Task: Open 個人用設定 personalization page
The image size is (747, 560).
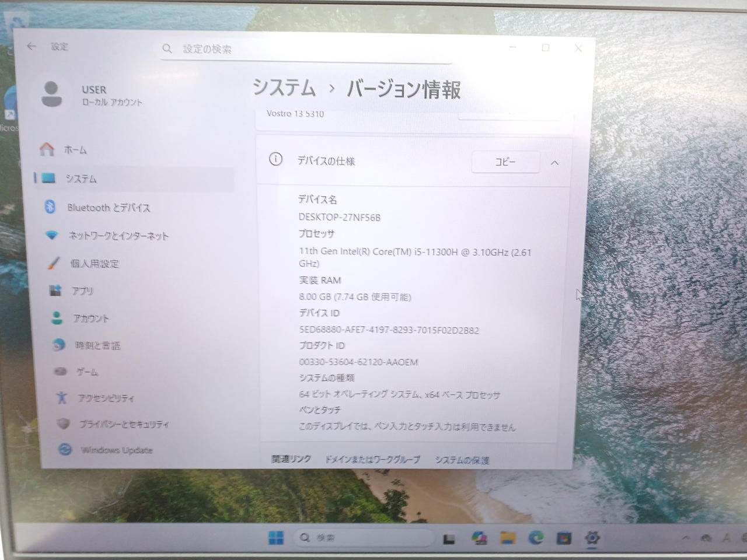Action: tap(94, 264)
